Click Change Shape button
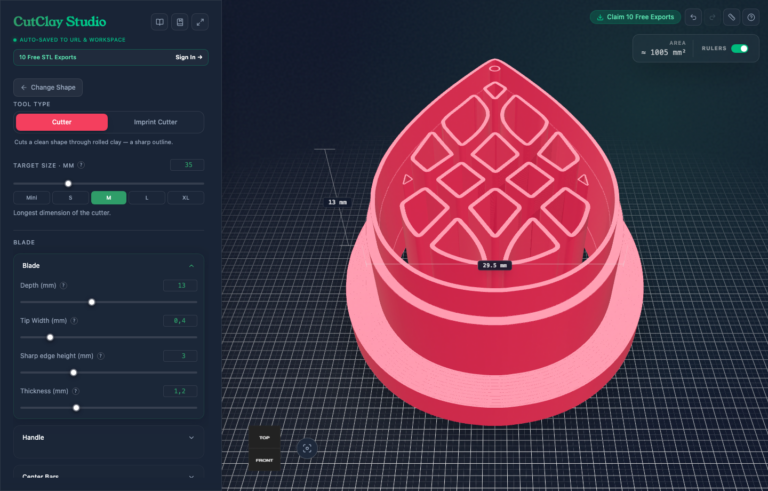The height and width of the screenshot is (491, 768). point(48,87)
